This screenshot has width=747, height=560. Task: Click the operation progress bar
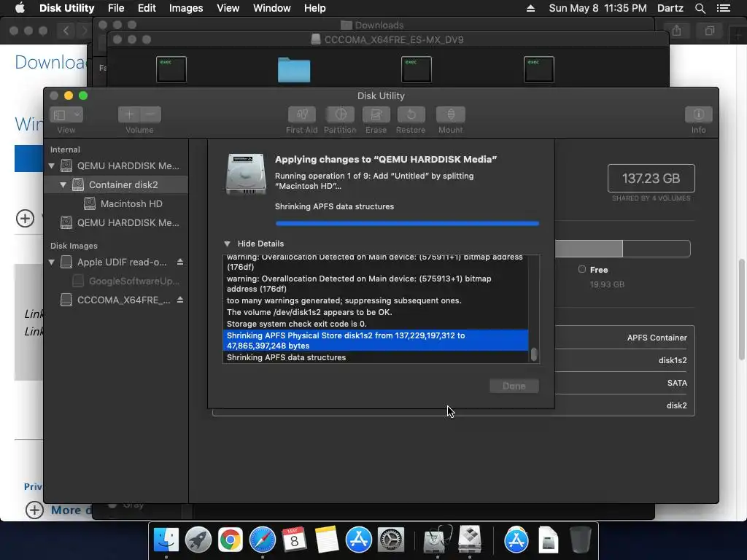407,223
